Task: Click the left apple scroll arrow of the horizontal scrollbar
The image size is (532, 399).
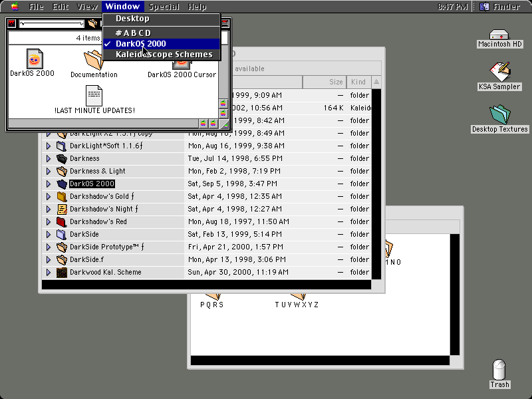Action: [x=203, y=124]
